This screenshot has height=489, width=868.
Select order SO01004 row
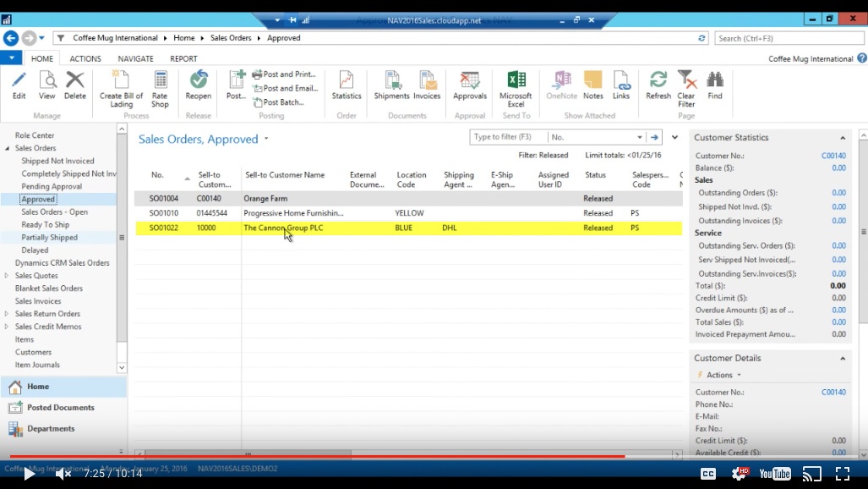pos(408,199)
